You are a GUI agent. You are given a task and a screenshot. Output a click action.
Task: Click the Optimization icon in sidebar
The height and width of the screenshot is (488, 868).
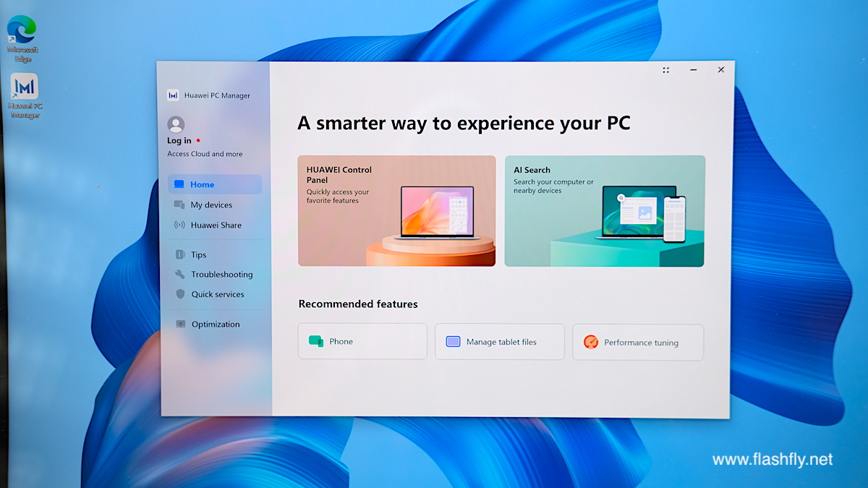click(x=180, y=325)
